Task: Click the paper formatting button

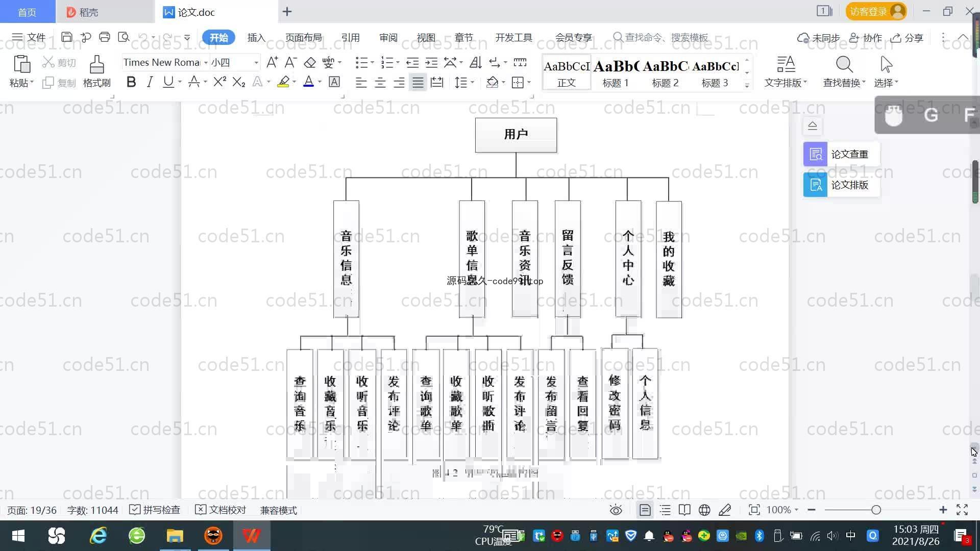Action: pos(841,185)
